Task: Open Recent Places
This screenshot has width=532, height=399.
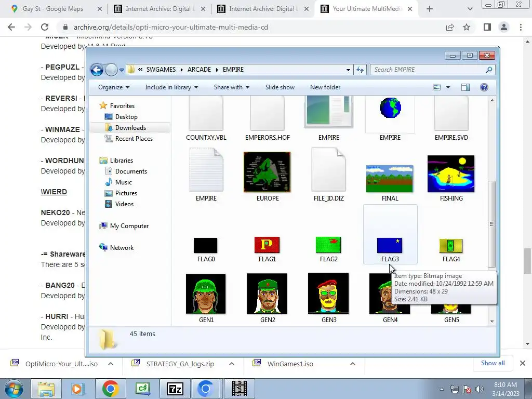Action: pos(134,138)
